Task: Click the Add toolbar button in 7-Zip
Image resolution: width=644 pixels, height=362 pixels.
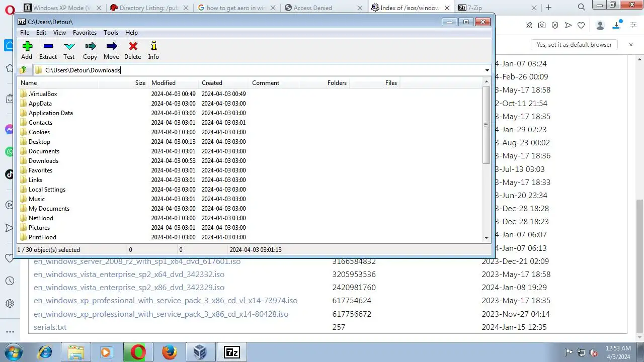Action: (x=27, y=50)
